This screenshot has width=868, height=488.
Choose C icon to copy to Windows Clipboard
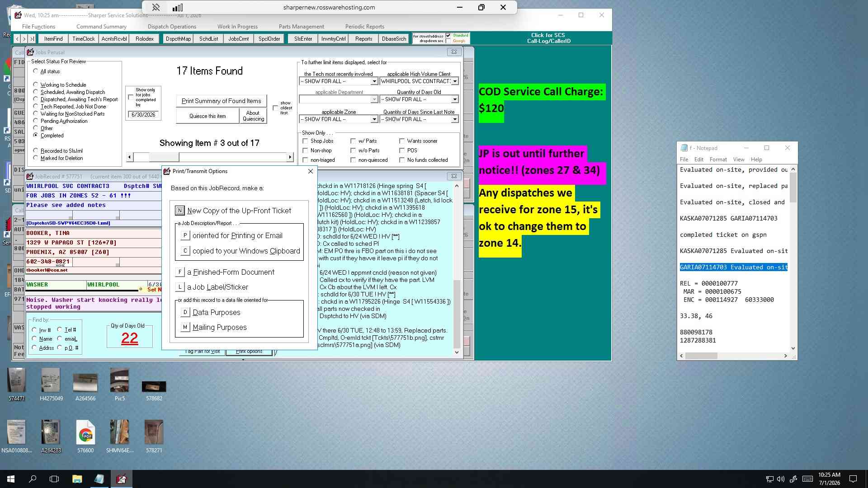(185, 251)
